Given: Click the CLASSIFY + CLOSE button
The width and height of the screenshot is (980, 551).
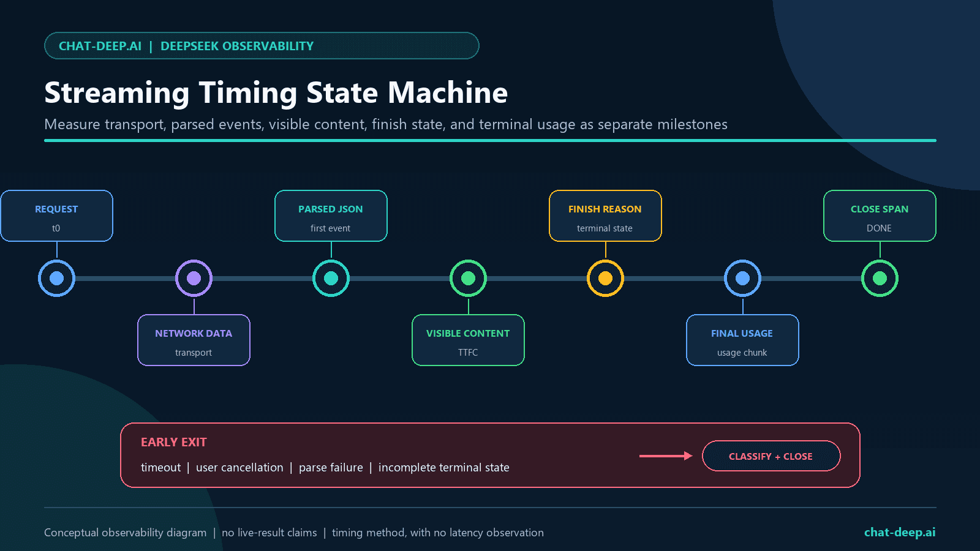Looking at the screenshot, I should [771, 456].
